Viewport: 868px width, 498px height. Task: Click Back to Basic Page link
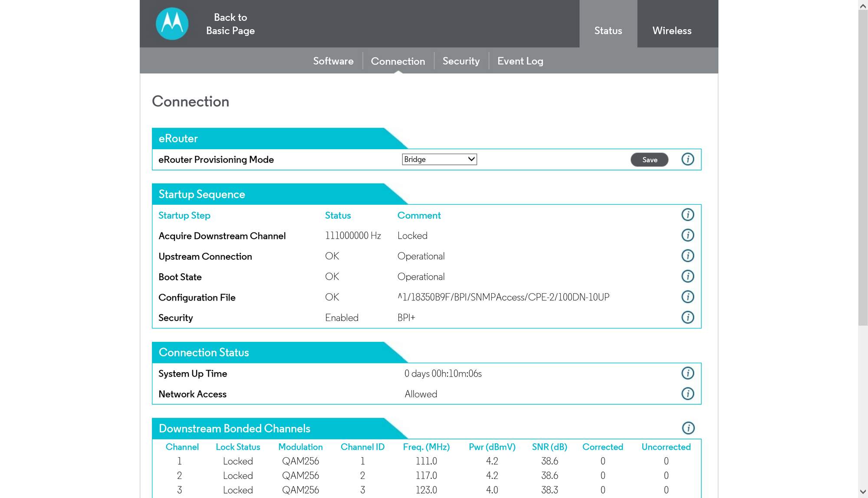pos(230,24)
